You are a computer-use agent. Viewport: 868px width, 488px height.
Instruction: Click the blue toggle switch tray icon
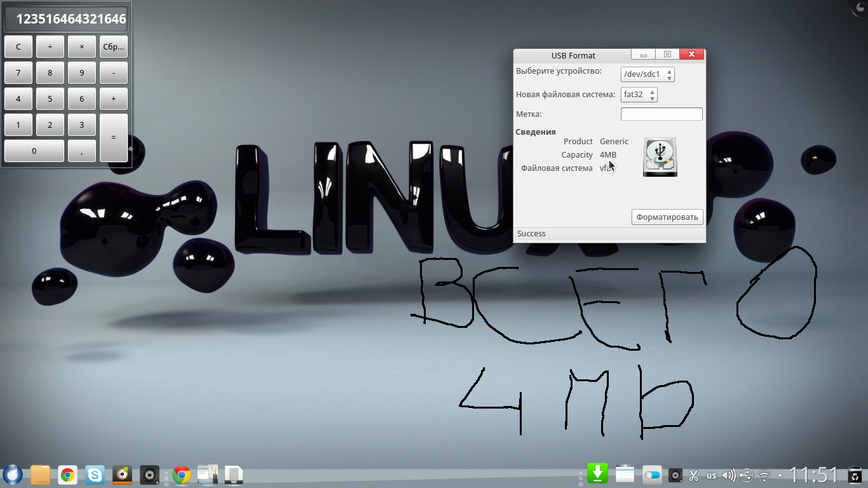pyautogui.click(x=653, y=474)
